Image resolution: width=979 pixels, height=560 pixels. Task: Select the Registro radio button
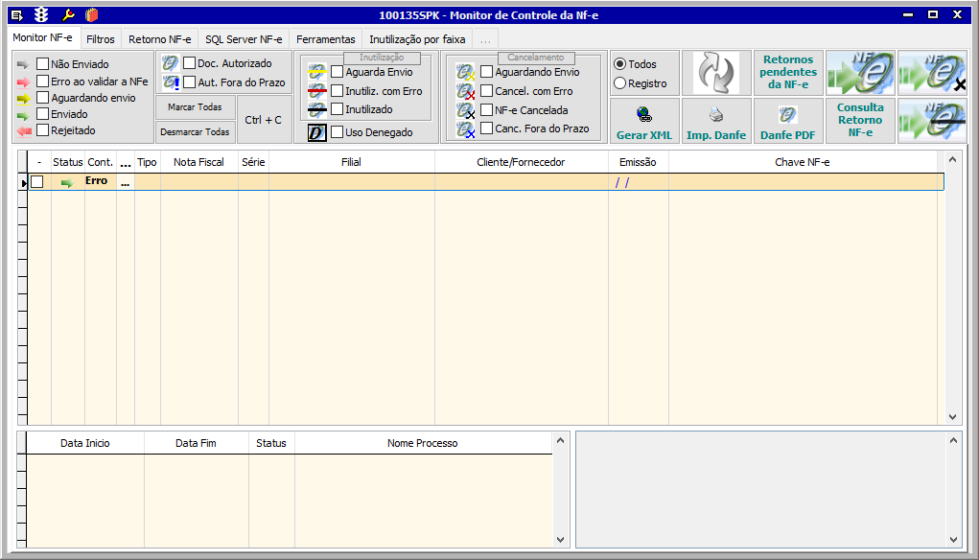pos(619,83)
